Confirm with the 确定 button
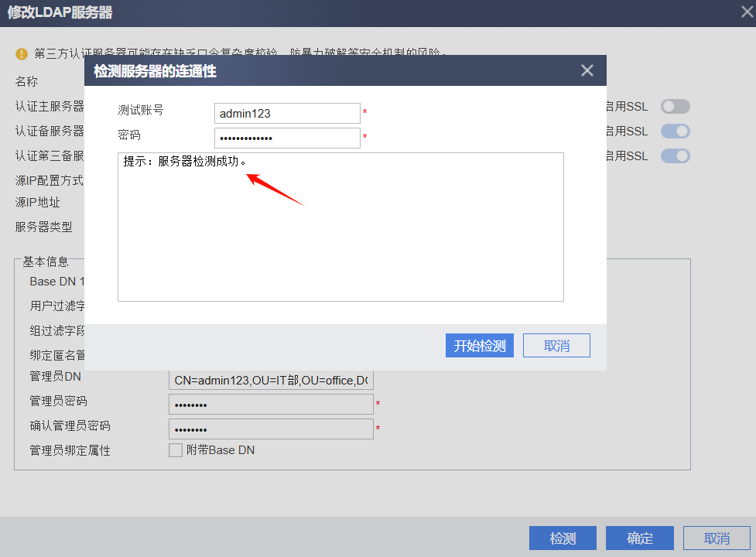 (x=639, y=538)
